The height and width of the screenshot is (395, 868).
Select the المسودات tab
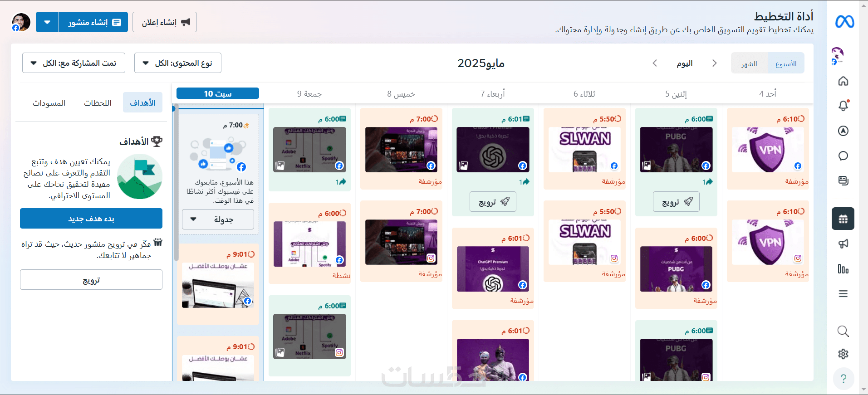(x=49, y=103)
